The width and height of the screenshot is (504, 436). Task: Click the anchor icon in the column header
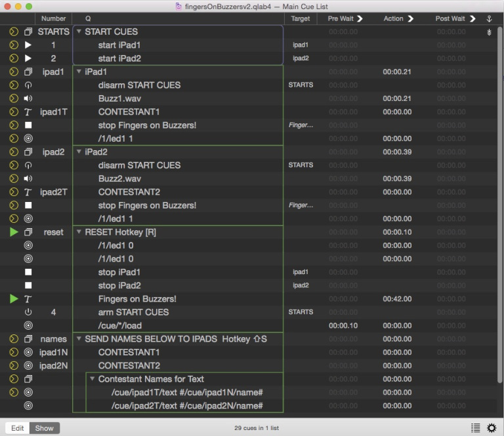[x=488, y=19]
